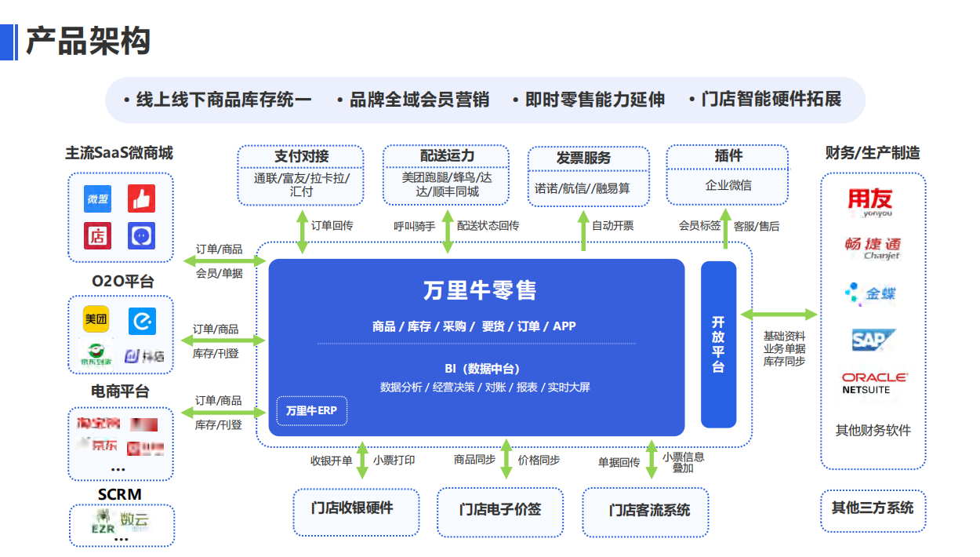Click the 小票打印 label

[x=394, y=461]
